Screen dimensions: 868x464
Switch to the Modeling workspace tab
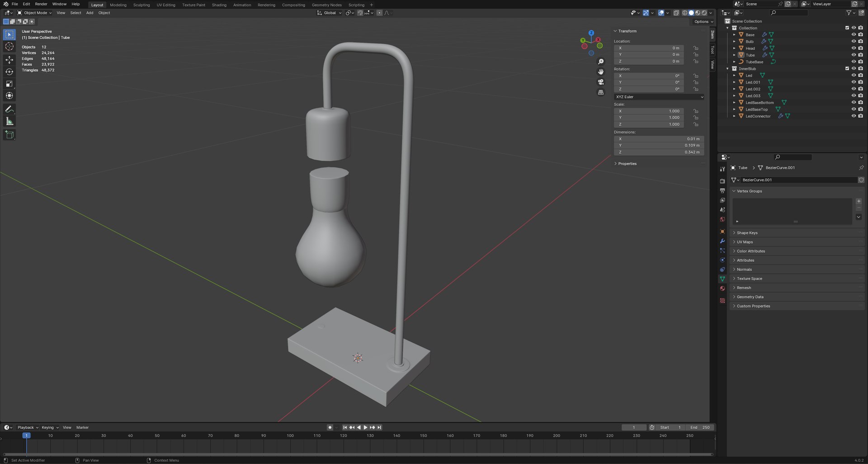click(x=118, y=5)
